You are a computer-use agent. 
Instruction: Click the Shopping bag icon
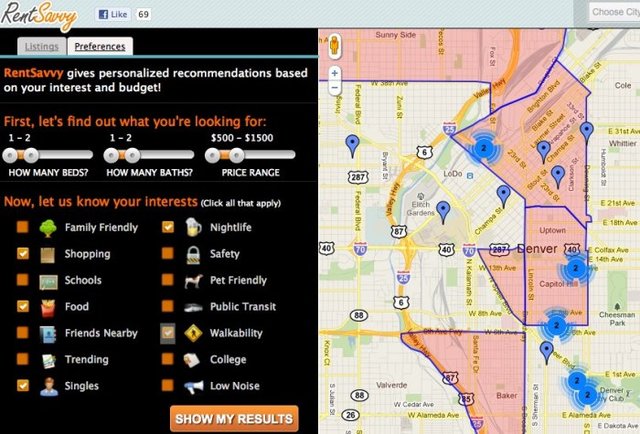pos(48,255)
